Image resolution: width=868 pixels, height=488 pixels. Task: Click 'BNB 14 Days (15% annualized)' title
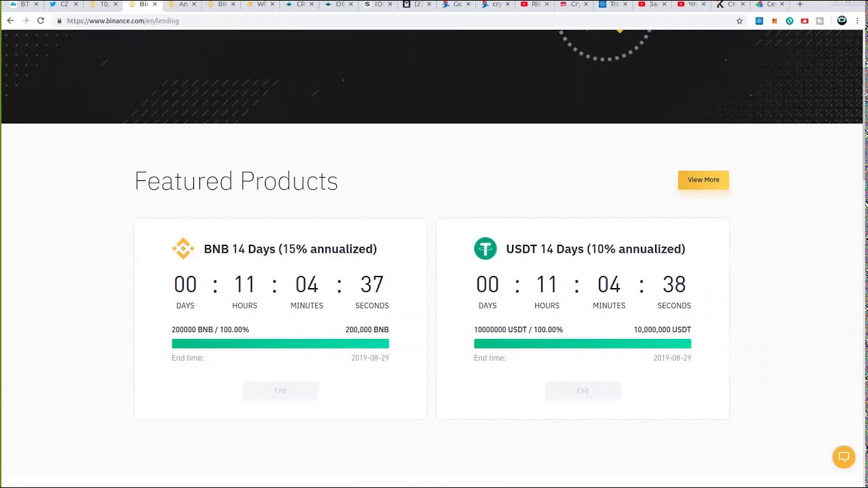[x=290, y=249]
